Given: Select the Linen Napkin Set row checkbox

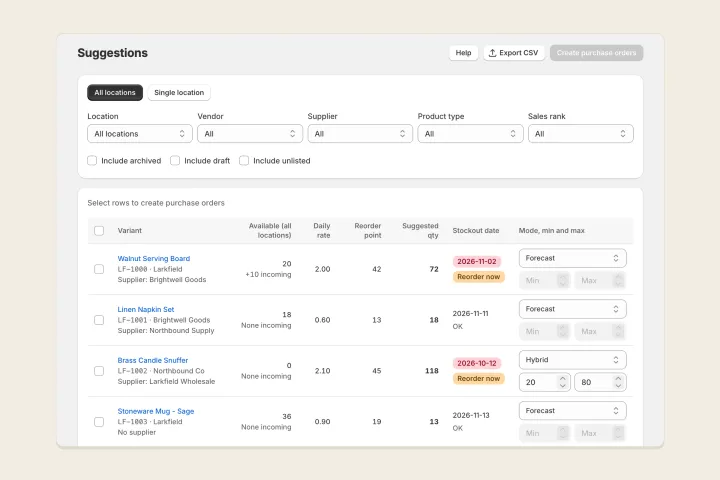Looking at the screenshot, I should click(99, 320).
